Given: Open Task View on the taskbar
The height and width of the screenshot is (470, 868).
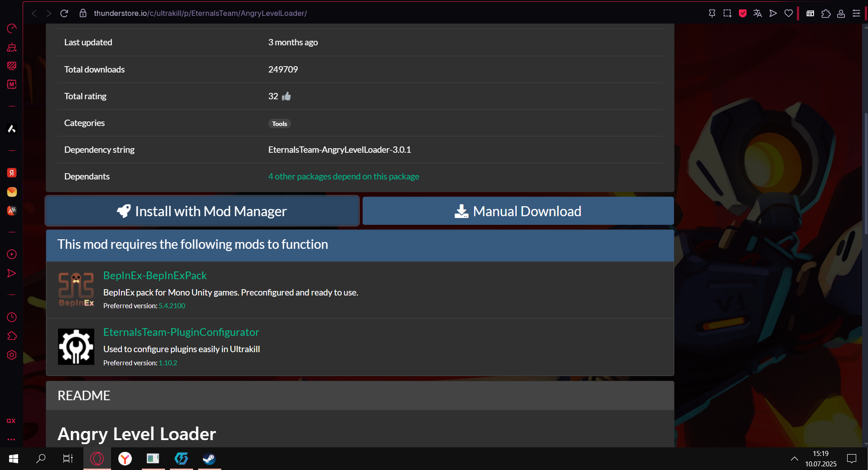Looking at the screenshot, I should pyautogui.click(x=68, y=459).
